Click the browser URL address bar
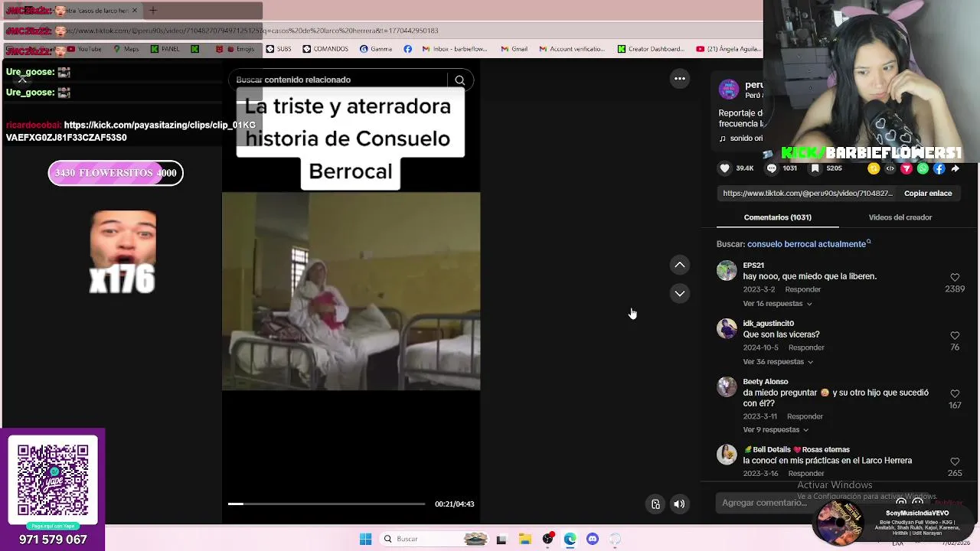The image size is (980, 551). [383, 31]
